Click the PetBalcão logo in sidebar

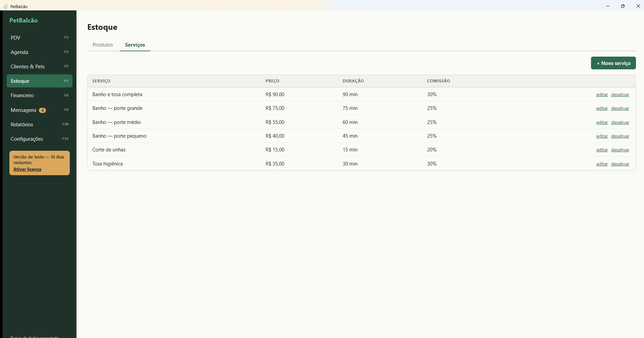[x=23, y=20]
